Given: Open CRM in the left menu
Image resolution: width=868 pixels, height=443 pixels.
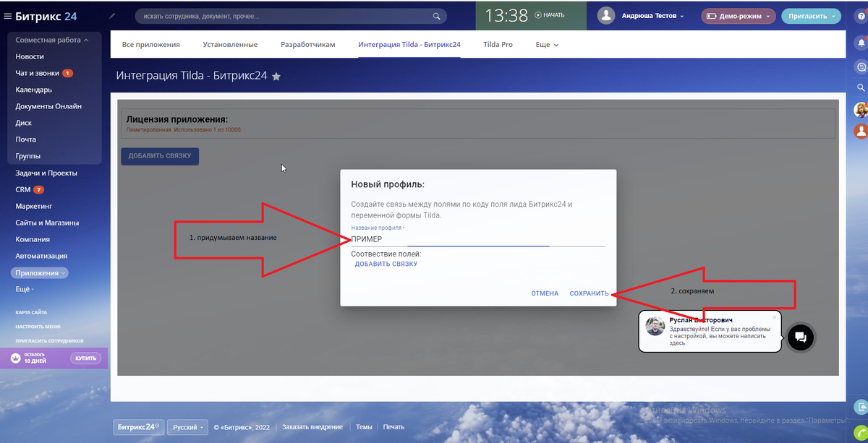Looking at the screenshot, I should 23,190.
